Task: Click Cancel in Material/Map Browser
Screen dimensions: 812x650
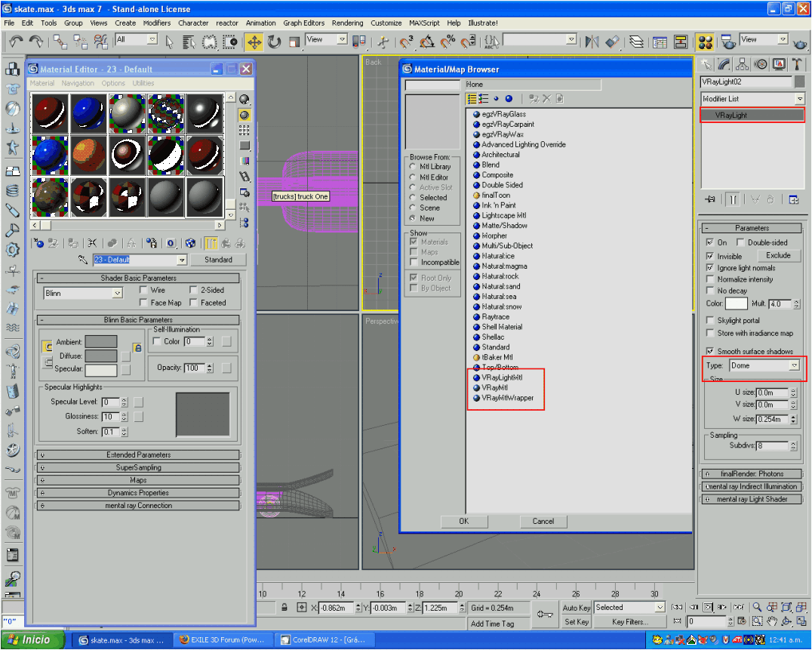Action: pos(543,522)
